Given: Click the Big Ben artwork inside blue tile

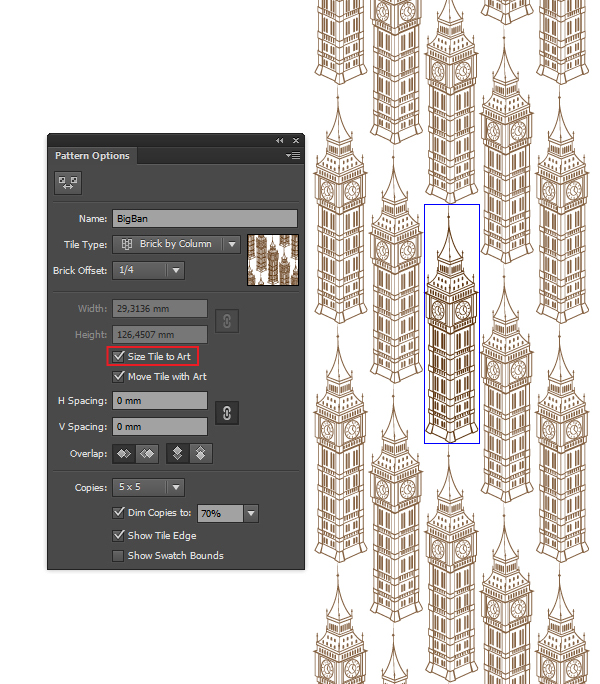Looking at the screenshot, I should coord(452,324).
